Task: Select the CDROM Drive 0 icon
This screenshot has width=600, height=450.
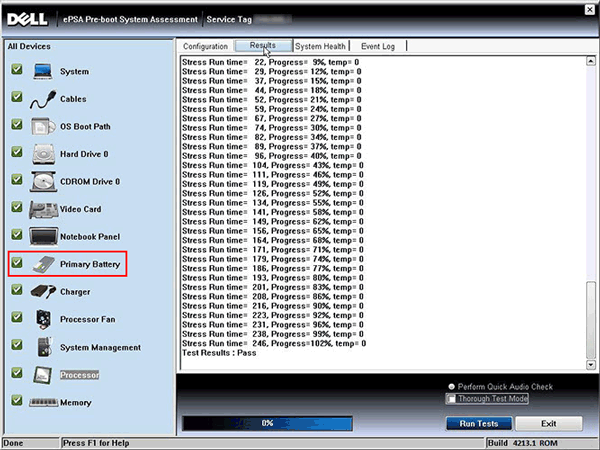Action: 43,181
